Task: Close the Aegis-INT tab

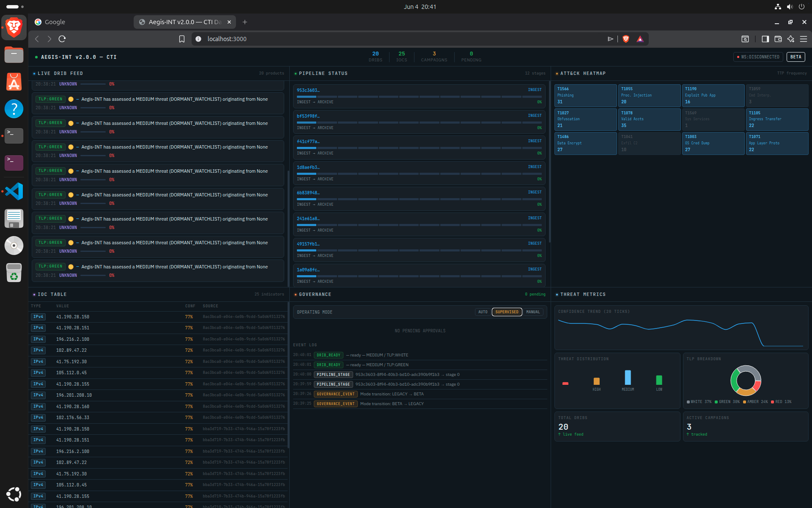Action: pos(229,22)
